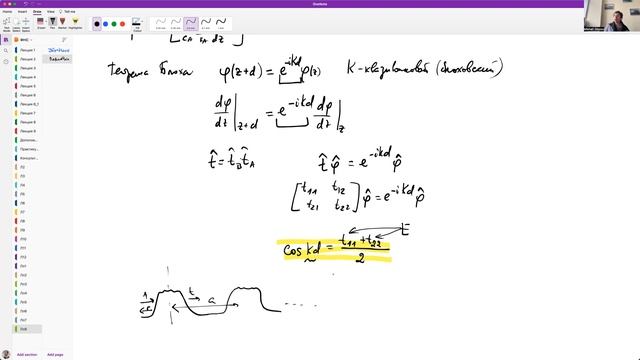Select the first page in page list
Viewport: 640px width, 360px height.
pyautogui.click(x=58, y=50)
